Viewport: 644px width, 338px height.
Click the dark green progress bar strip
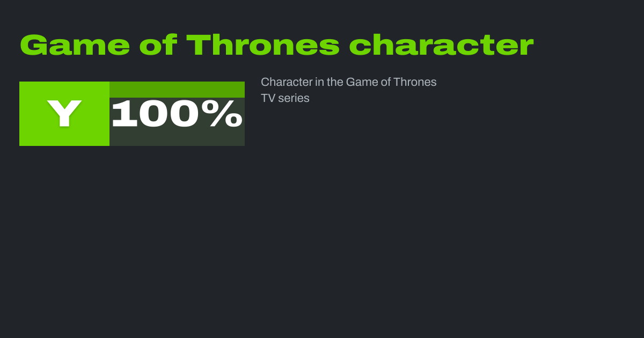tap(177, 89)
